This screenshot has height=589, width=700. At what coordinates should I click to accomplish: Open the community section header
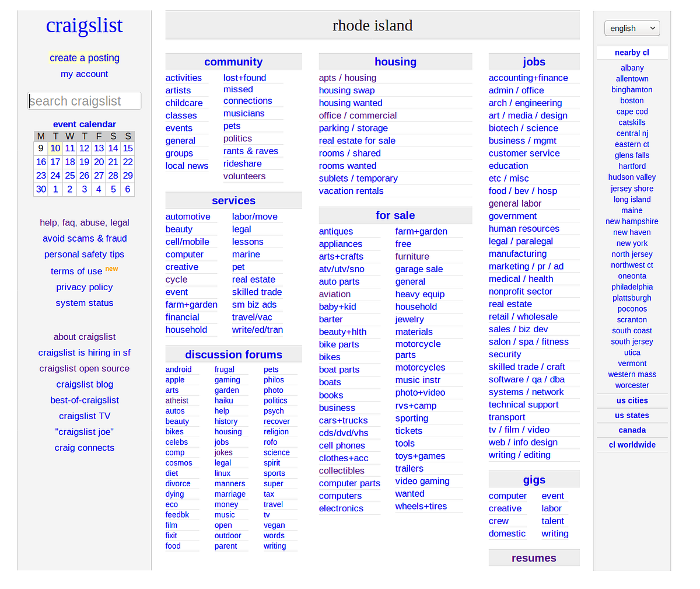tap(233, 62)
